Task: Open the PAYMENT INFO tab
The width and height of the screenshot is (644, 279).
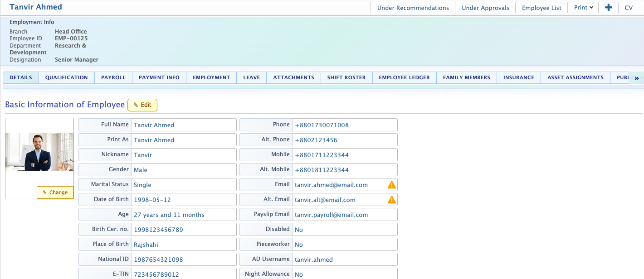Action: point(159,77)
